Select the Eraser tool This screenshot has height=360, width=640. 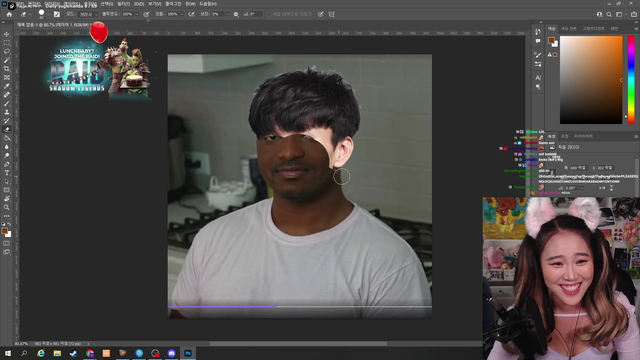(7, 129)
